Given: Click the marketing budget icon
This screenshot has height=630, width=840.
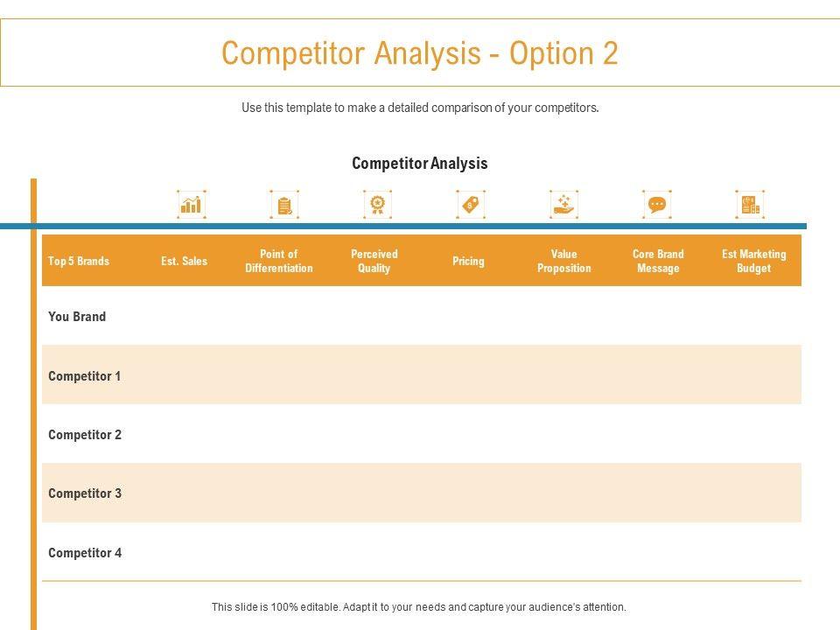Looking at the screenshot, I should click(x=750, y=205).
